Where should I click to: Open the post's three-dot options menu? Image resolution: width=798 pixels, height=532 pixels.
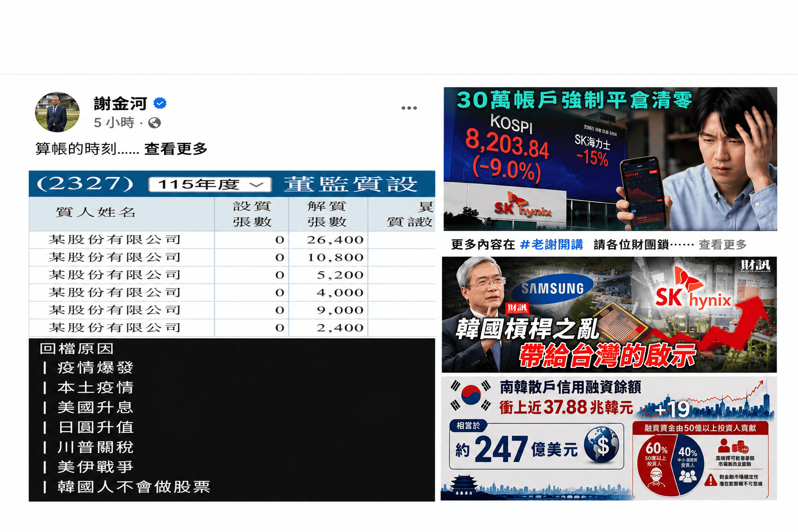(409, 108)
